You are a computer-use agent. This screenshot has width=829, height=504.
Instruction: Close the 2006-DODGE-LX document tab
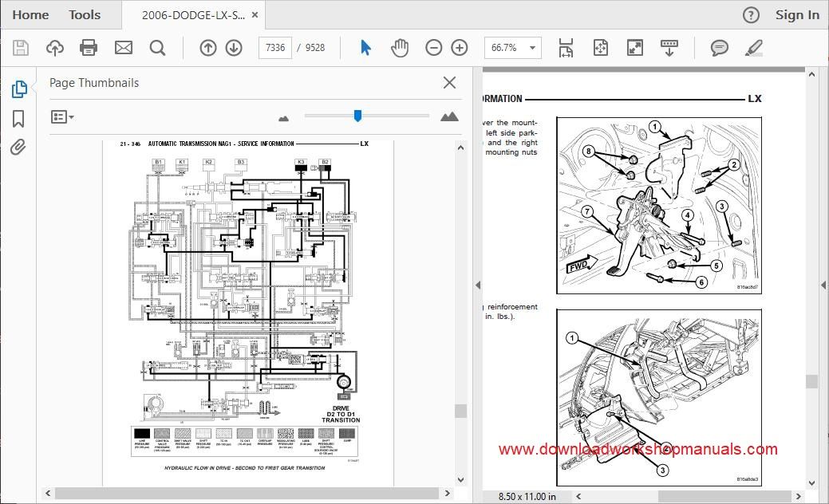click(255, 15)
